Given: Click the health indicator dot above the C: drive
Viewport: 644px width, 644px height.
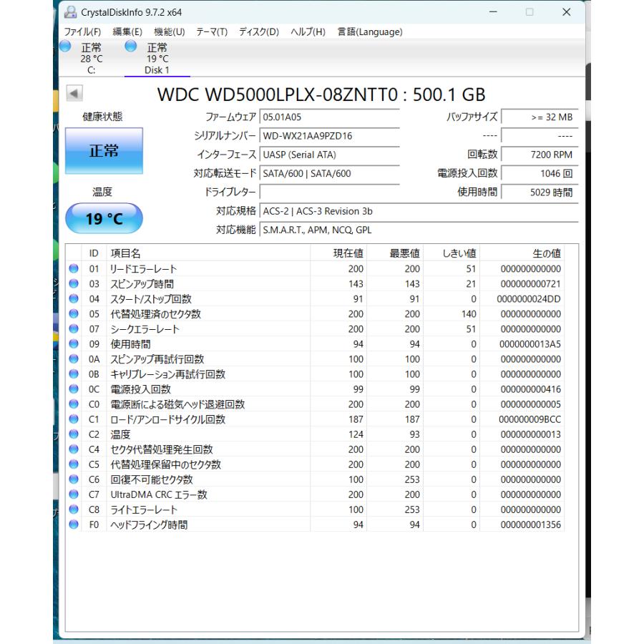Looking at the screenshot, I should tap(65, 47).
